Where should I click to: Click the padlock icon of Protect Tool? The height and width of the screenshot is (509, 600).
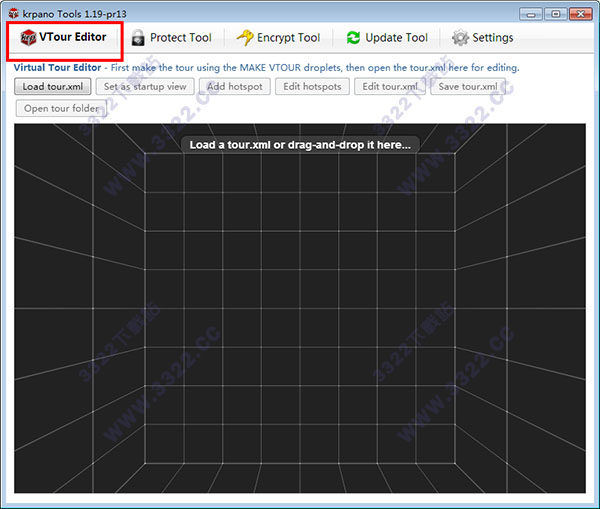138,38
